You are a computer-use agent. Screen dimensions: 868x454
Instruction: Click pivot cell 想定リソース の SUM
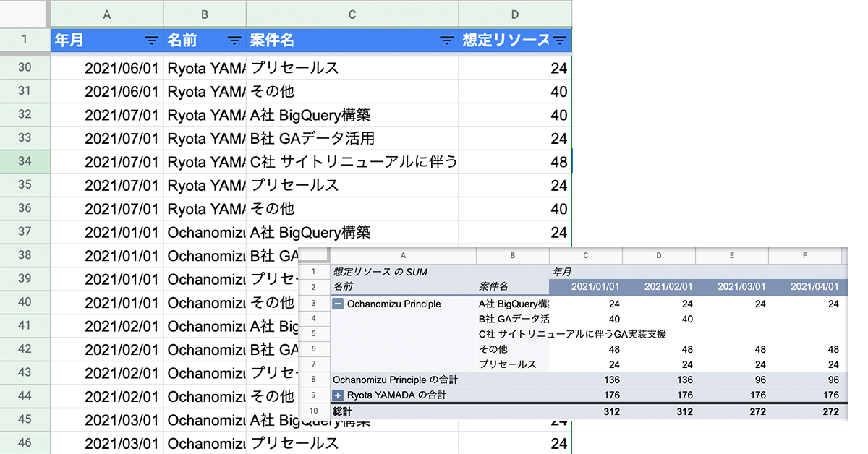click(380, 273)
